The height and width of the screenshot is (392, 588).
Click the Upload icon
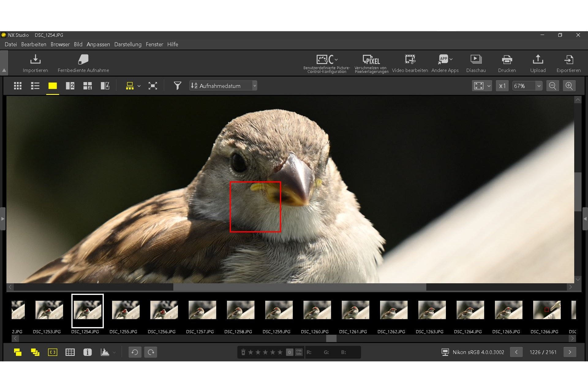click(x=538, y=59)
